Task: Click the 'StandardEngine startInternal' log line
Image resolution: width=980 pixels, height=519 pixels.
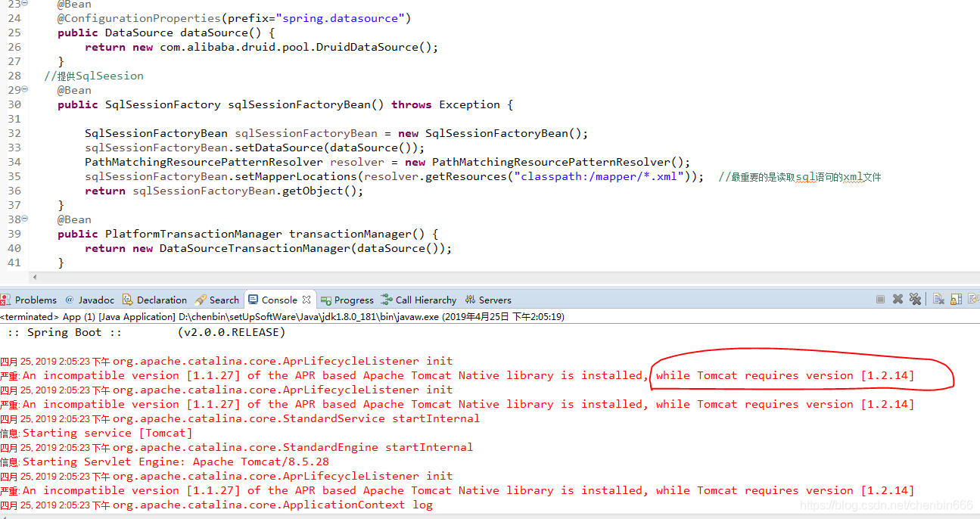Action: coord(293,447)
